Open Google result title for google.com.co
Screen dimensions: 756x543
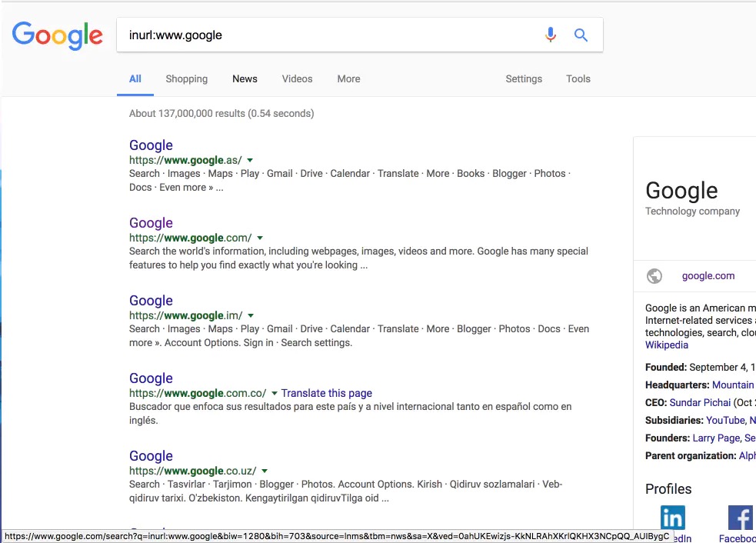pos(151,378)
